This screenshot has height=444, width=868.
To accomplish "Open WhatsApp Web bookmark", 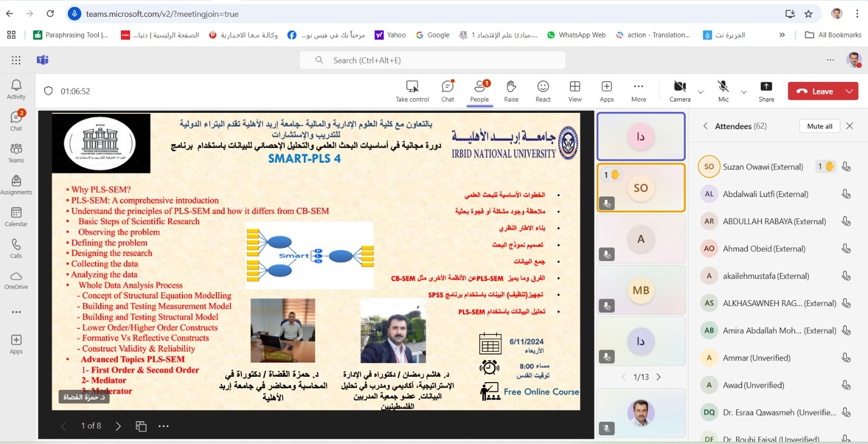I will pos(576,35).
